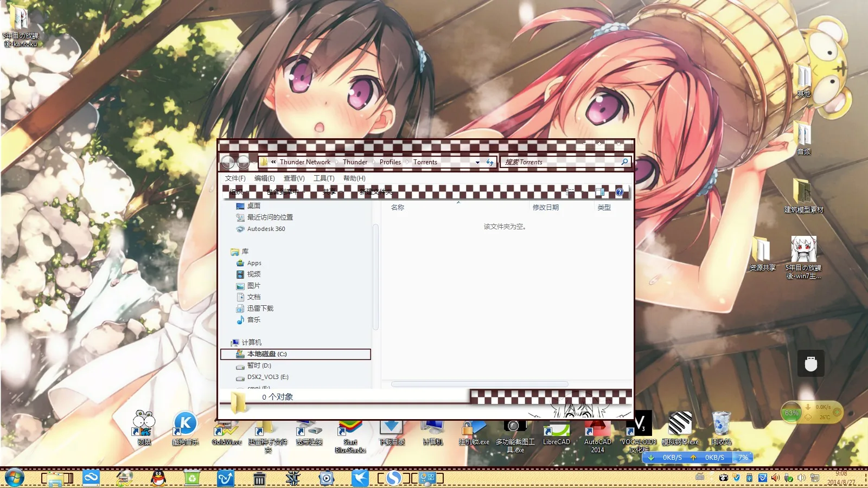Screen dimensions: 868x488
Task: Select 最近访问的位置 in navigation pane
Action: tap(264, 217)
